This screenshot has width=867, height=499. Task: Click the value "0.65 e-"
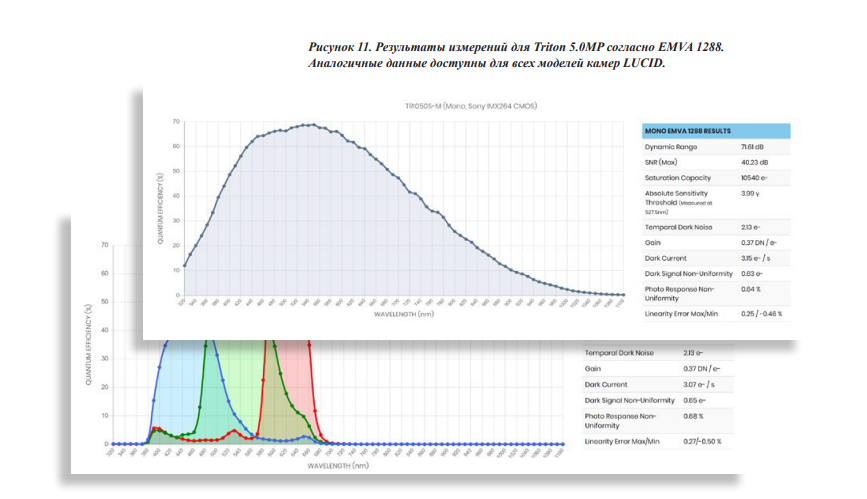tap(694, 401)
